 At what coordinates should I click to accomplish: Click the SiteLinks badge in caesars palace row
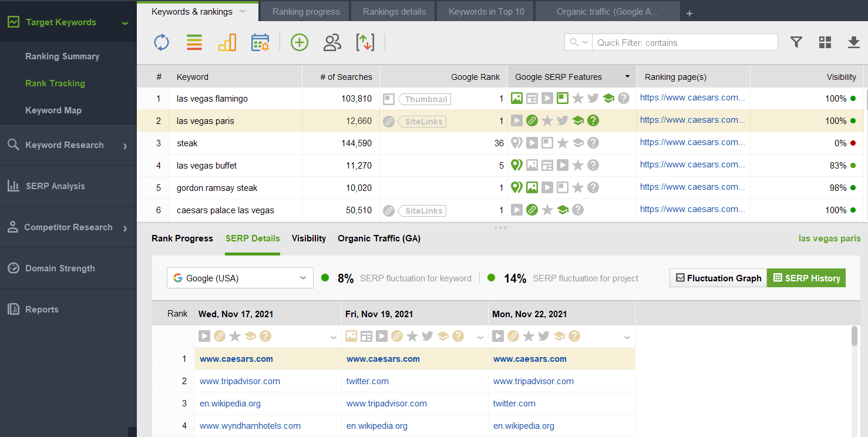(422, 210)
